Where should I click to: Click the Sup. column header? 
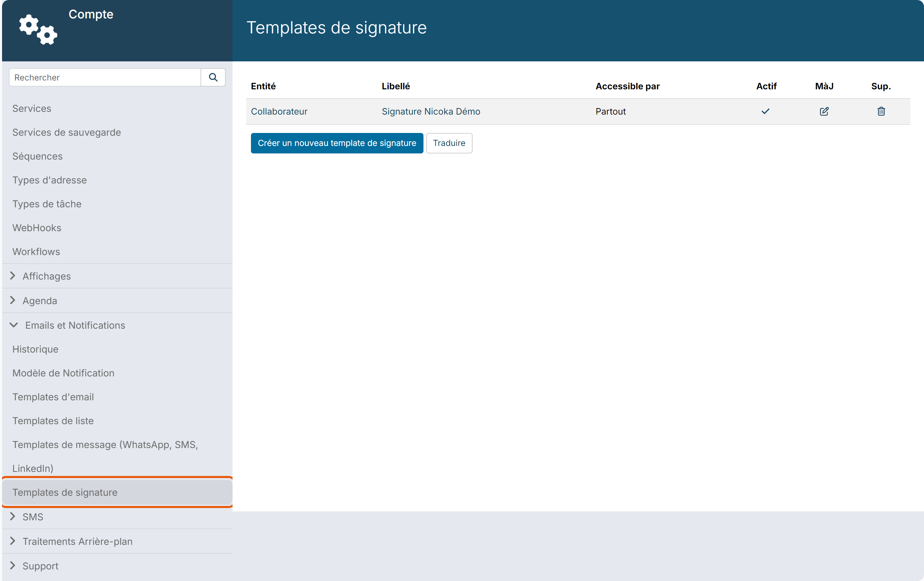pyautogui.click(x=881, y=86)
